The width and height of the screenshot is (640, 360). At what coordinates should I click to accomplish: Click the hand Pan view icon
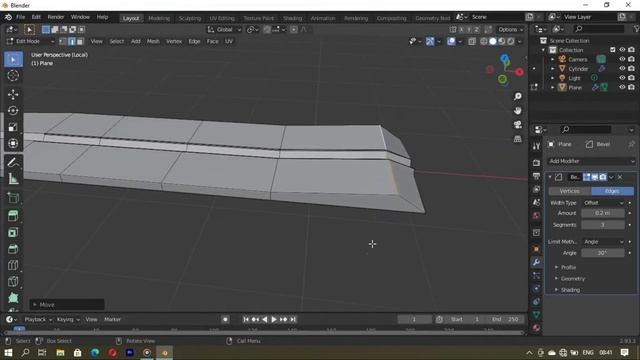(518, 111)
